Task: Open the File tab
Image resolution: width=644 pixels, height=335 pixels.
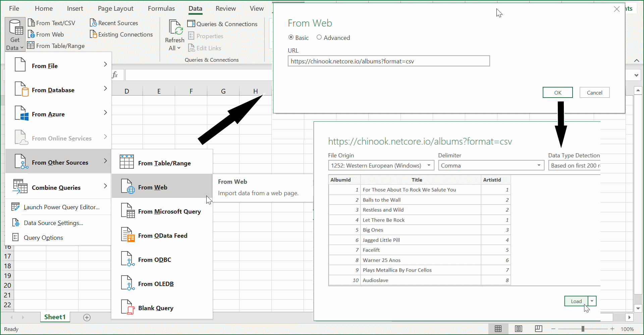Action: 14,8
